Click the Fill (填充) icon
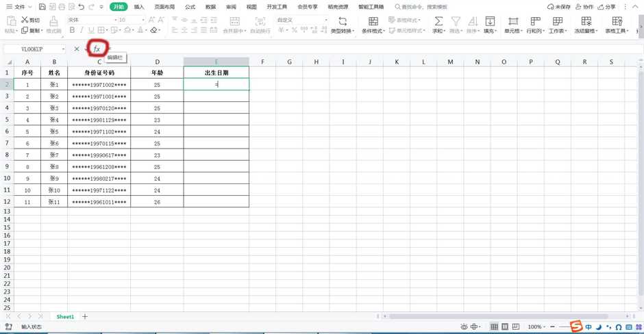The width and height of the screenshot is (644, 334). (490, 22)
